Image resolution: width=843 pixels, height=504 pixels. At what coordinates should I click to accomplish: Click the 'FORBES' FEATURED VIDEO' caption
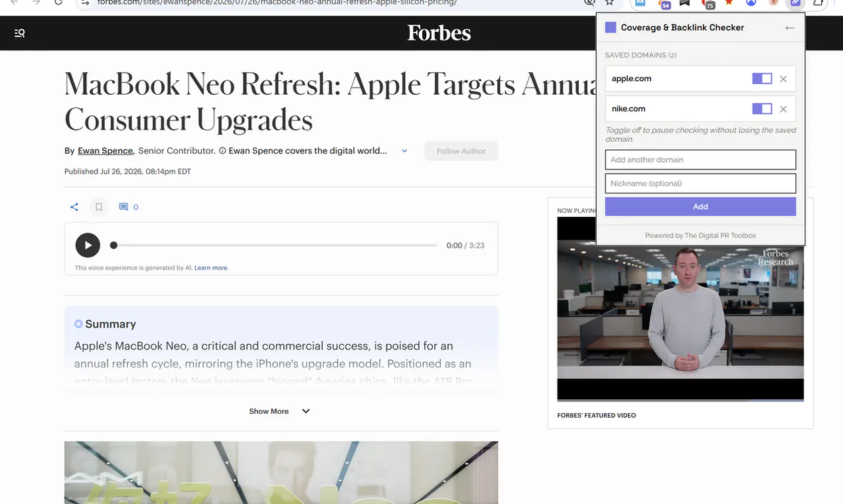coord(597,416)
